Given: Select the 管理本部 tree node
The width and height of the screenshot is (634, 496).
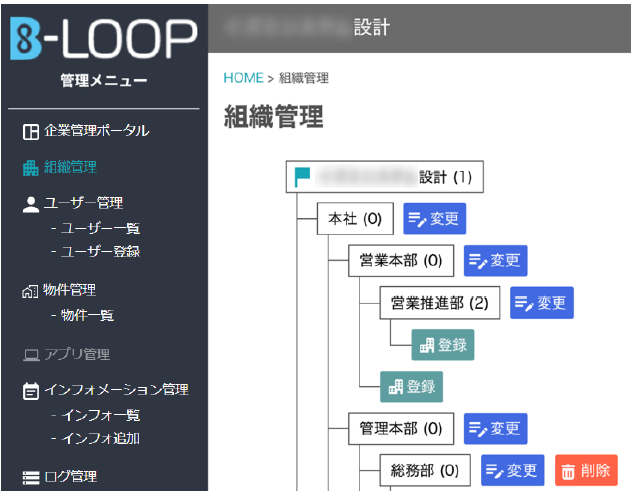Looking at the screenshot, I should click(x=400, y=428).
